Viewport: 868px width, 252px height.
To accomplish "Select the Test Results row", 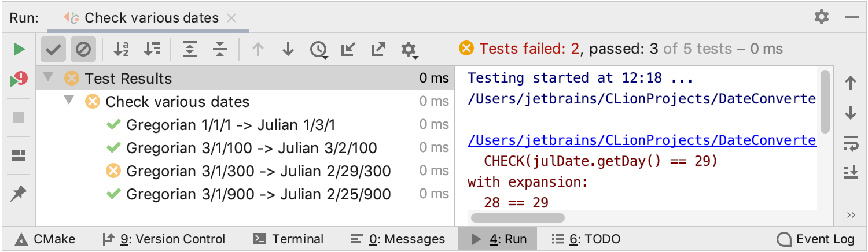I will [x=245, y=78].
